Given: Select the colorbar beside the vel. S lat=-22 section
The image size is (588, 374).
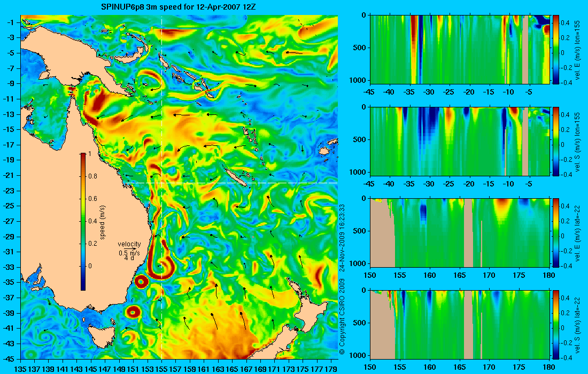Looking at the screenshot, I should (556, 325).
